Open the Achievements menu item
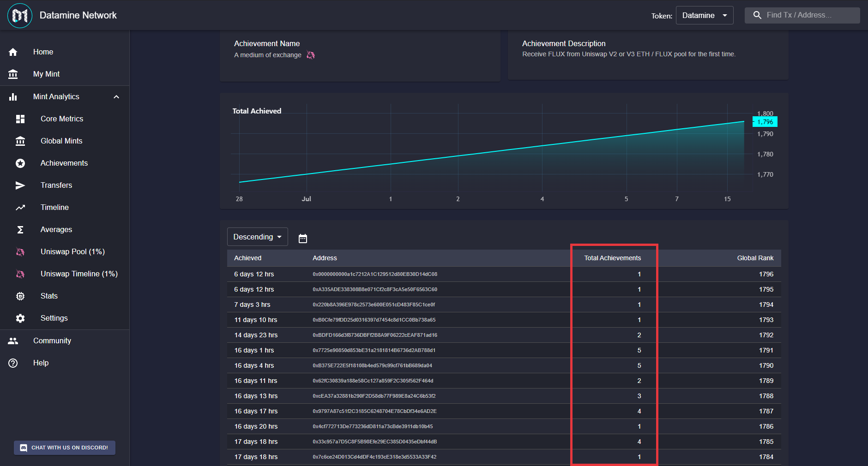This screenshot has height=466, width=868. click(65, 163)
